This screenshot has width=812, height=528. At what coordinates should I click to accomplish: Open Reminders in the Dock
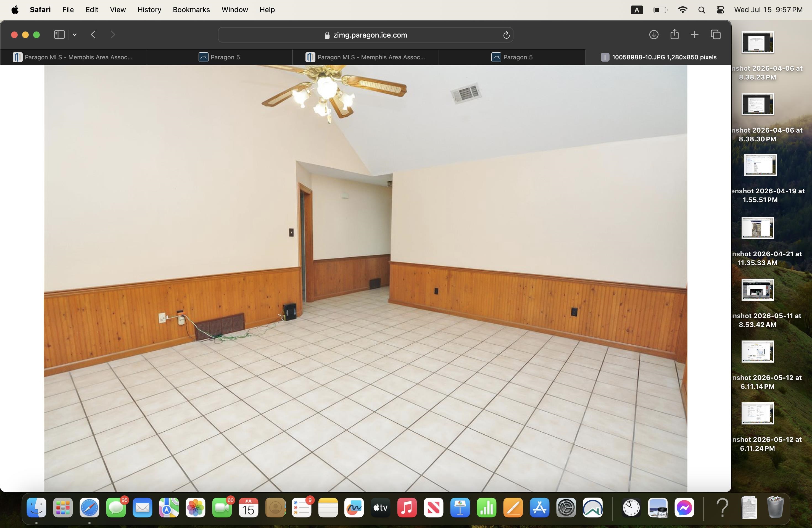coord(302,508)
